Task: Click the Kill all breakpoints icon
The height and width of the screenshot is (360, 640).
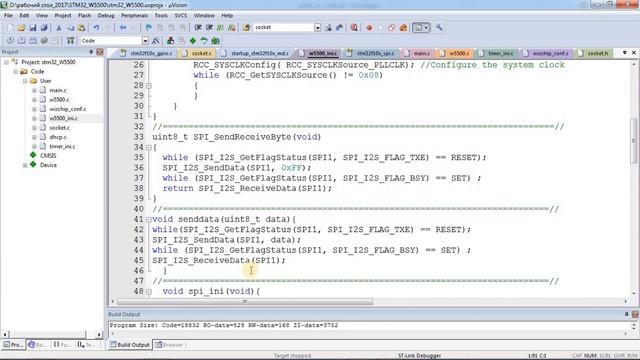Action: pyautogui.click(x=403, y=28)
